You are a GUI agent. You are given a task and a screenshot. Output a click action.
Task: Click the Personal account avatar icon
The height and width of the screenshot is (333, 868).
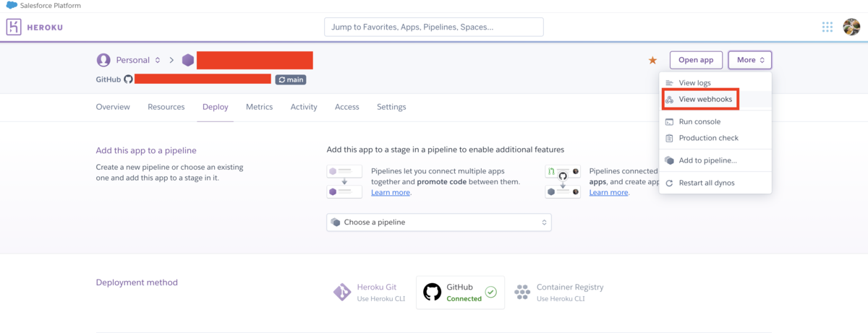coord(103,60)
